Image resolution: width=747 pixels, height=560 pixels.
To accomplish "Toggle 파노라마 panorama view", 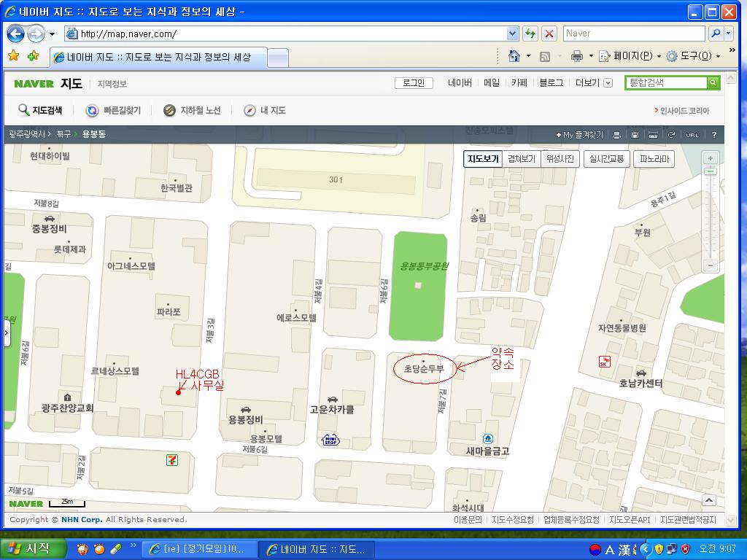I will pyautogui.click(x=654, y=159).
